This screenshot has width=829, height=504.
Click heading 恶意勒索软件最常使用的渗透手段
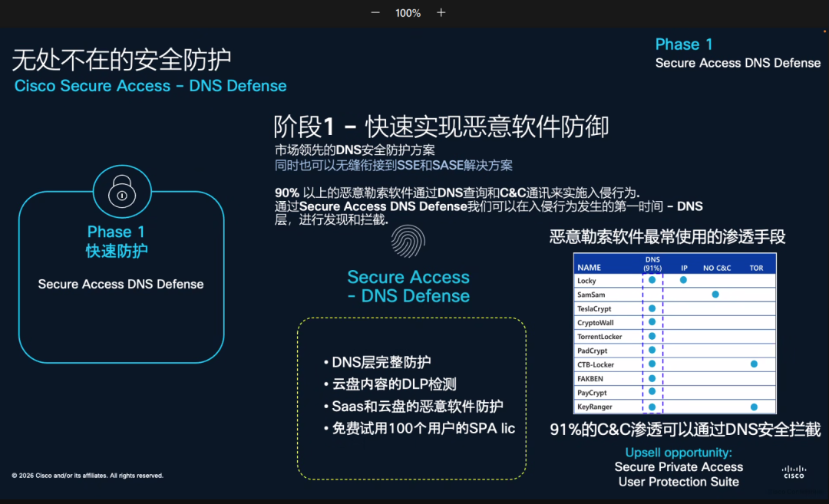click(667, 237)
